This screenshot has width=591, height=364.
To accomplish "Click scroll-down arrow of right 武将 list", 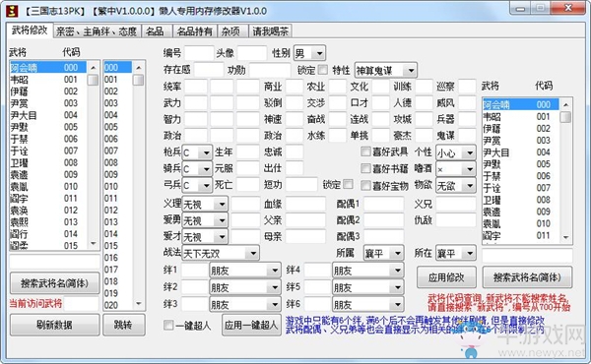I will (565, 237).
